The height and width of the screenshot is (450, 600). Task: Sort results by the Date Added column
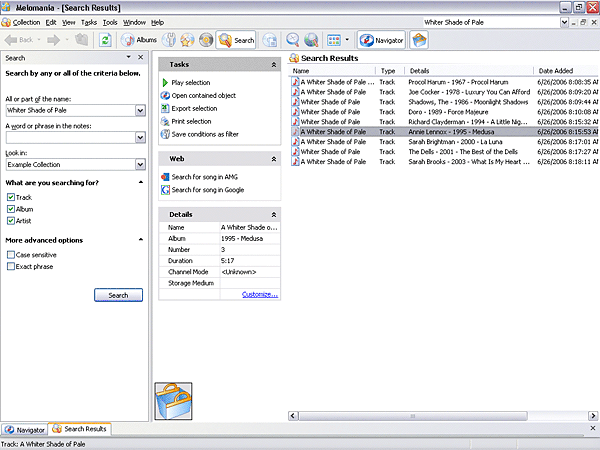click(556, 71)
